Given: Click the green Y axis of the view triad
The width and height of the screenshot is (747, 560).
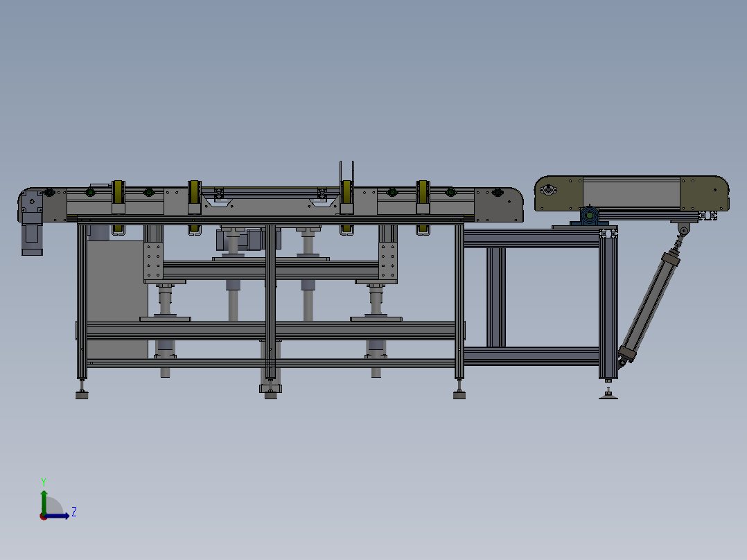Looking at the screenshot, I should (44, 502).
